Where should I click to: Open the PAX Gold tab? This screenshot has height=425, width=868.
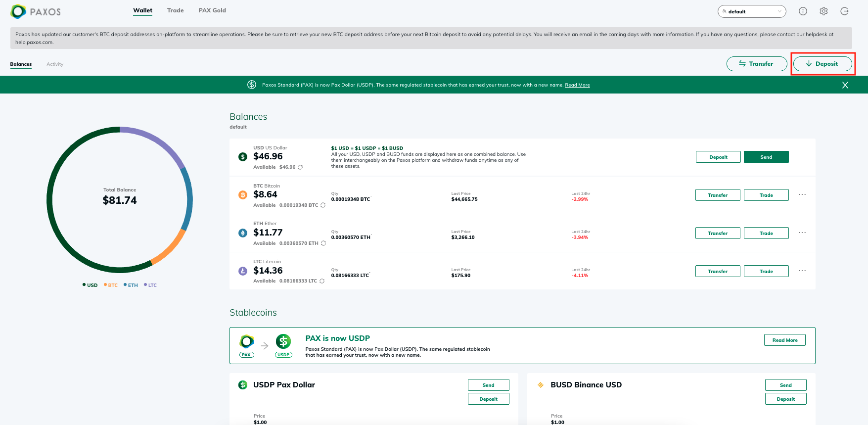point(212,10)
